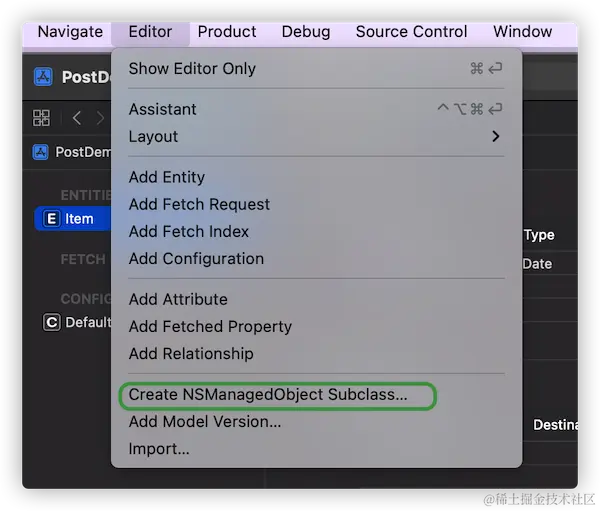Close the open Editor menu
Viewport: 600px width, 511px height.
(x=150, y=32)
